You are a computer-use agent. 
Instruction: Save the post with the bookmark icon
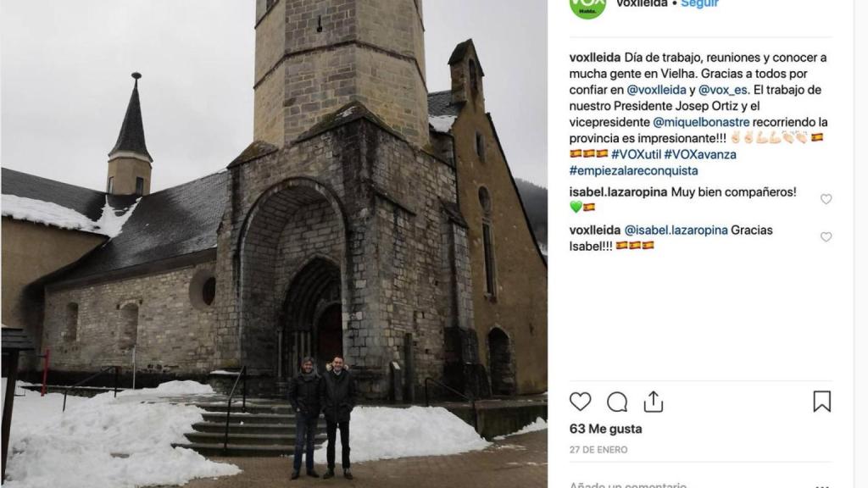tap(821, 402)
